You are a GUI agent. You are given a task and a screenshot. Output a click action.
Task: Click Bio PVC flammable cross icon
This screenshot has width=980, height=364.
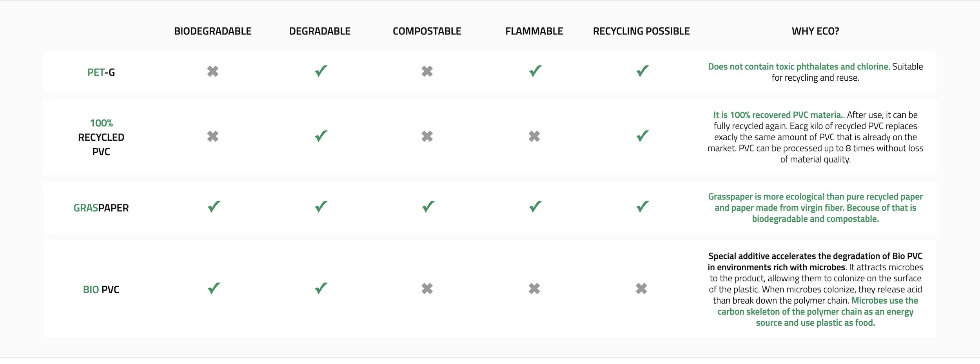pyautogui.click(x=534, y=289)
